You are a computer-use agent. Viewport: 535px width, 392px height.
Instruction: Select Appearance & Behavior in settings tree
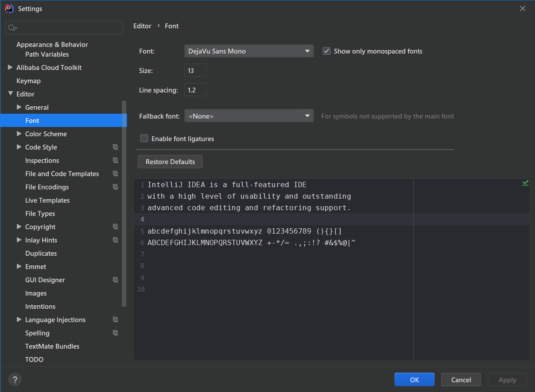tap(52, 45)
